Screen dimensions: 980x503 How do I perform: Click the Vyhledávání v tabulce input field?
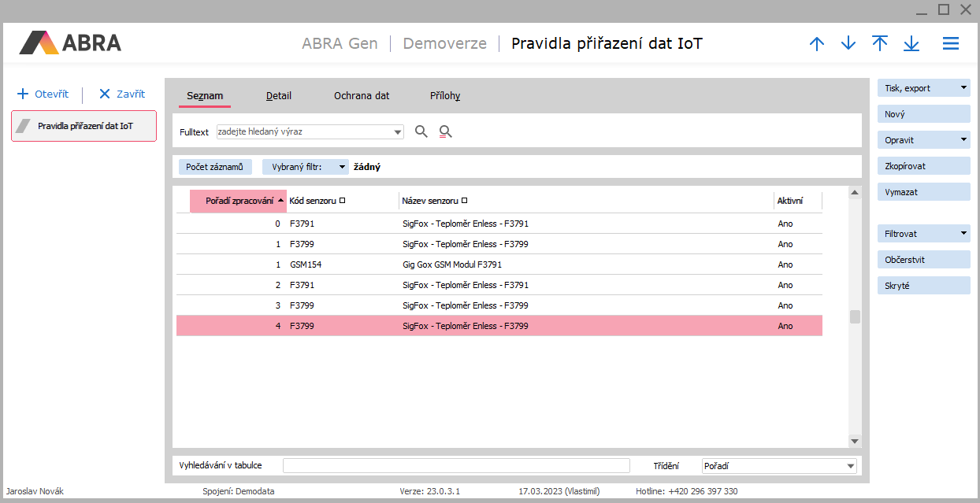456,466
